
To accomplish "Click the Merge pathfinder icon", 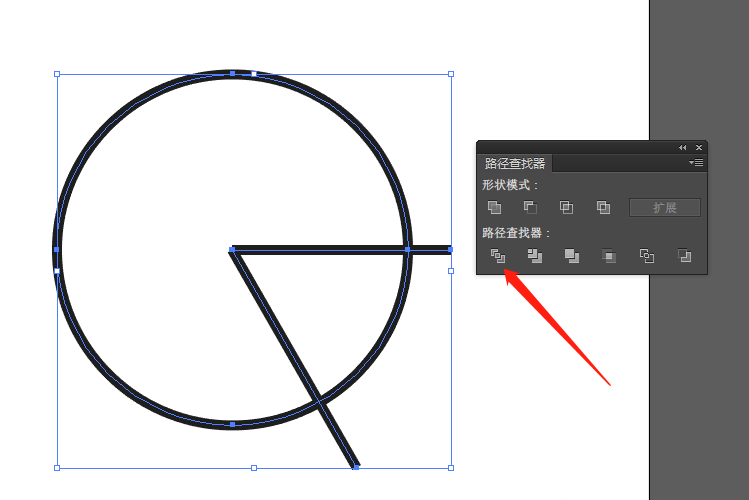I will click(572, 256).
